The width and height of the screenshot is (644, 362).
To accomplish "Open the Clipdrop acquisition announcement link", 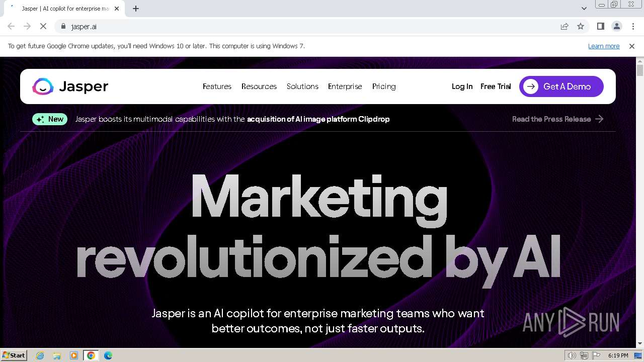I will click(318, 119).
